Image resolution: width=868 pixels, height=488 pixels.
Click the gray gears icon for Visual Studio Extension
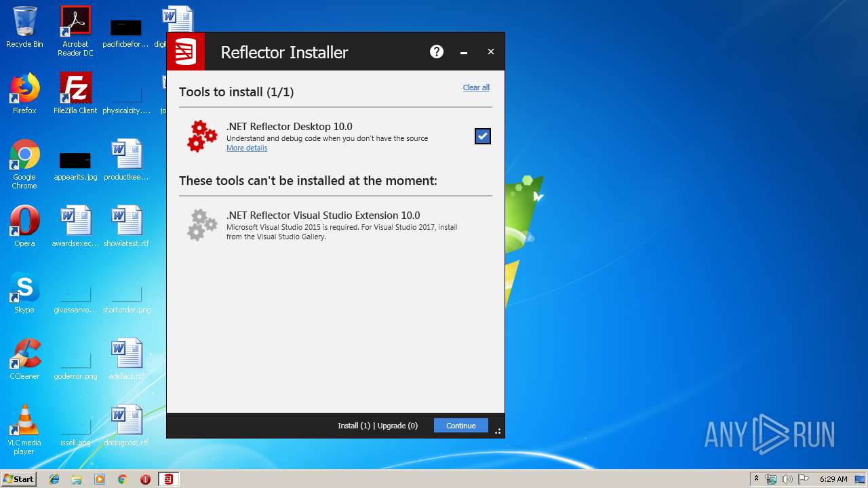point(202,225)
